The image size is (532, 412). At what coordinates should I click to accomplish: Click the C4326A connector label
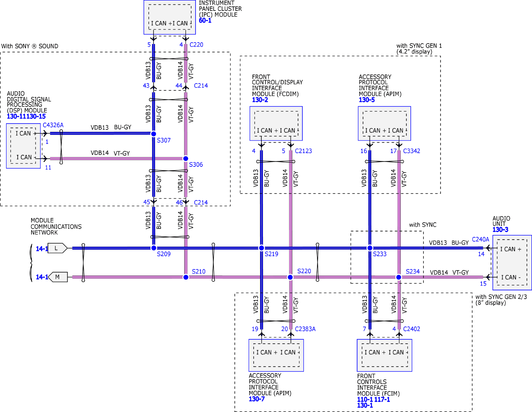point(53,125)
